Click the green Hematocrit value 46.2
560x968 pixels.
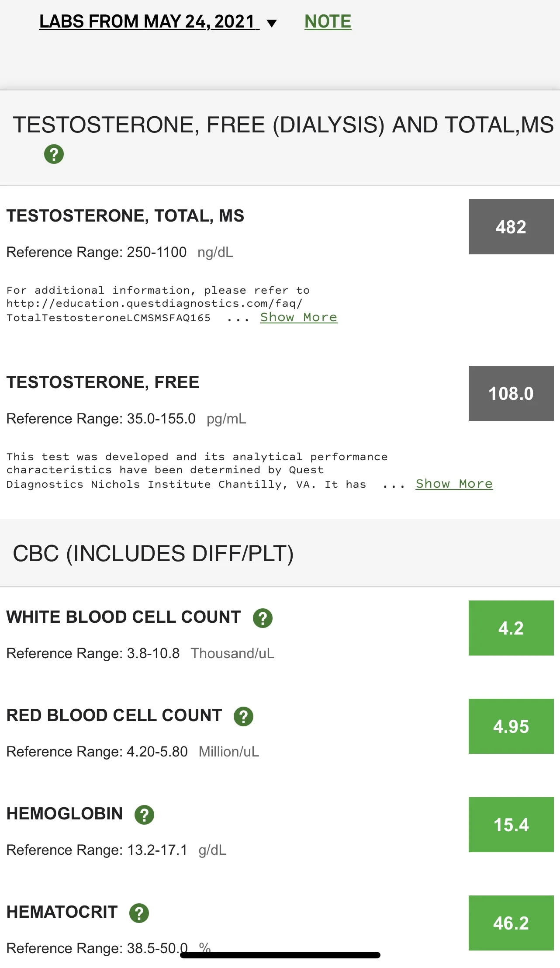(x=511, y=923)
